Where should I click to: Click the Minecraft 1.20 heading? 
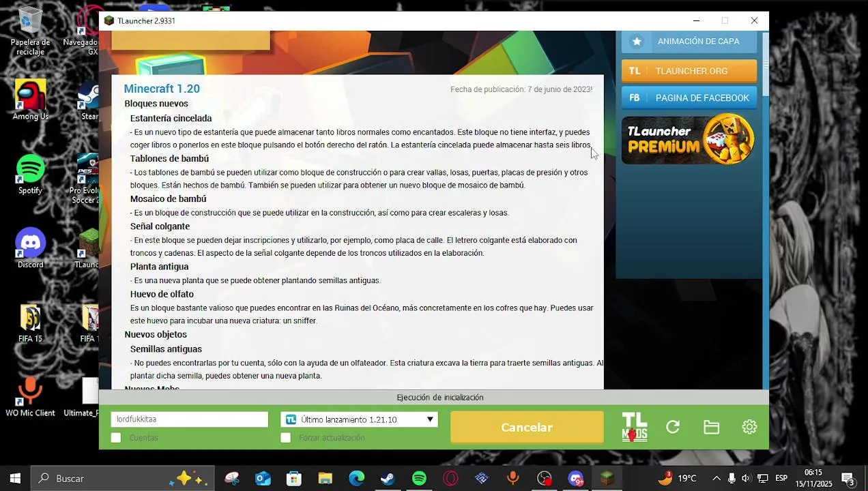162,89
